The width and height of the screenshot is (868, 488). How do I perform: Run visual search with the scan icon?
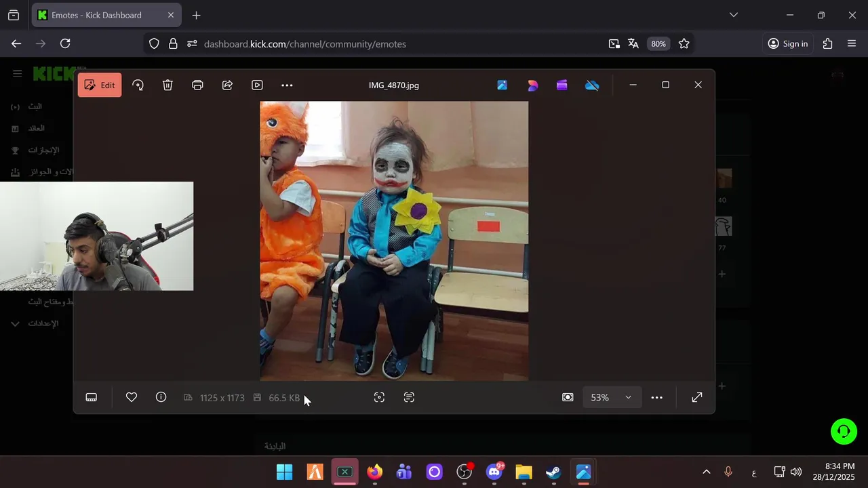tap(379, 397)
